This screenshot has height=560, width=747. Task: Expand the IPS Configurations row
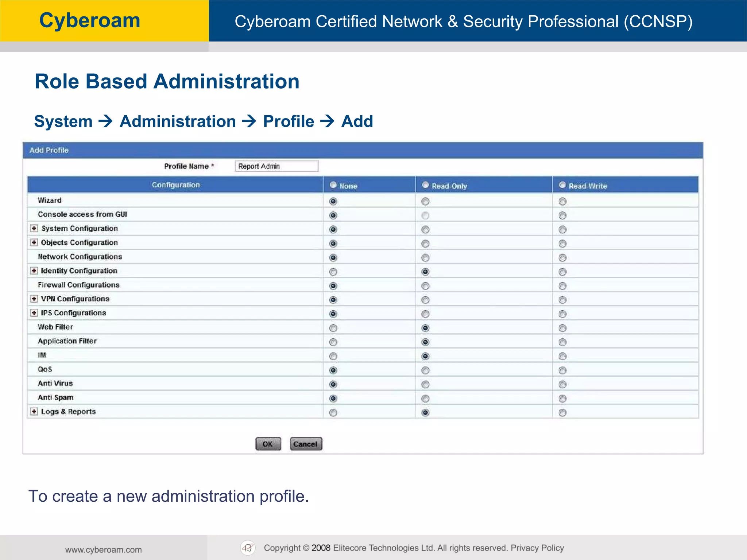point(34,313)
